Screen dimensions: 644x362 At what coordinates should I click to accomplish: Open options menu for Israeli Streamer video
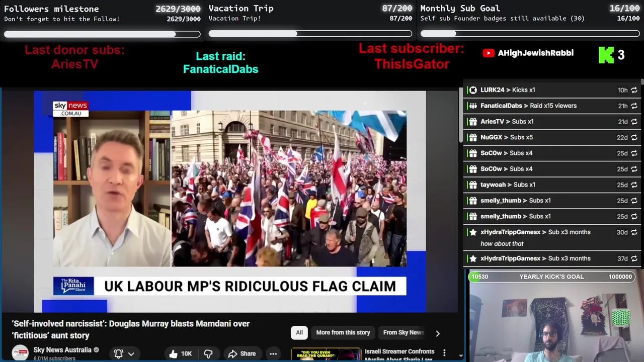tap(444, 353)
